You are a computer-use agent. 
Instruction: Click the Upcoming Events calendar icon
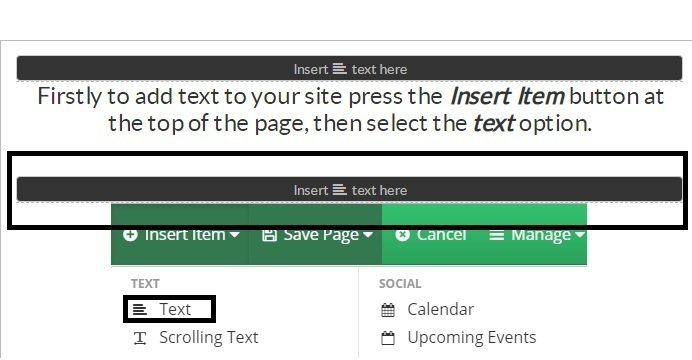(x=388, y=338)
